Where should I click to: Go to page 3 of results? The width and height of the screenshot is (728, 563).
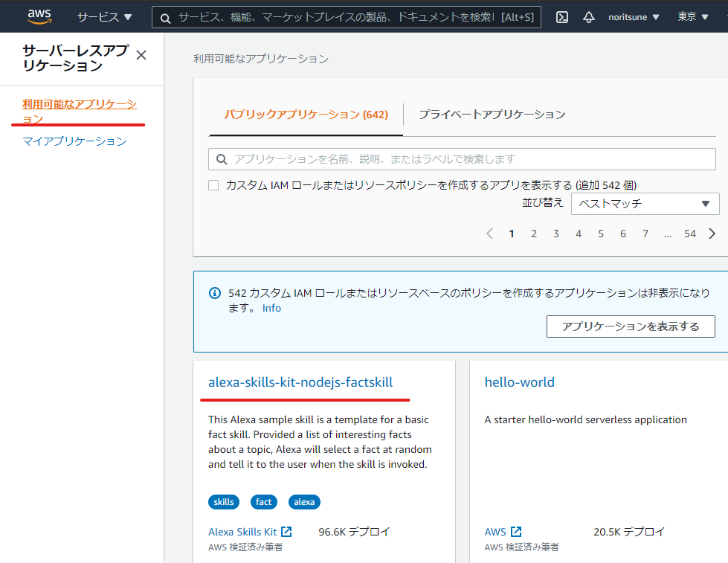(555, 234)
